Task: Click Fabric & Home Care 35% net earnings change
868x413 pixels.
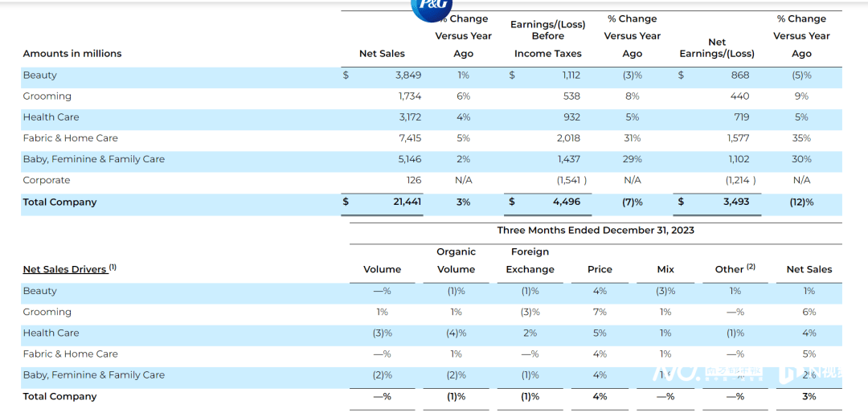Action: click(801, 138)
